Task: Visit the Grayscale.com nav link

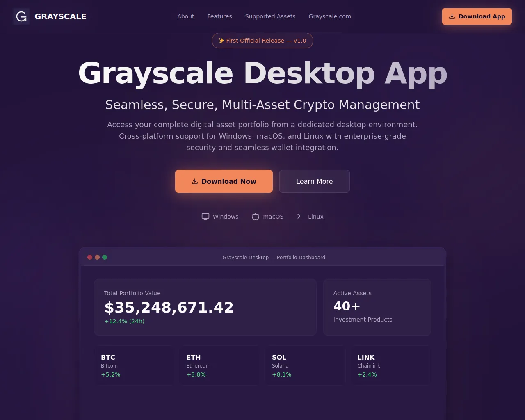Action: [330, 16]
